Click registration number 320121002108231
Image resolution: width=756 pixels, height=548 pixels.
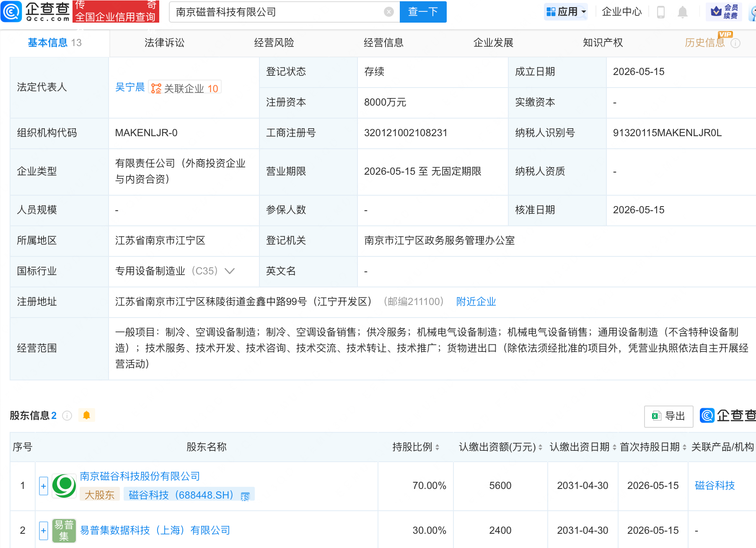click(x=406, y=133)
